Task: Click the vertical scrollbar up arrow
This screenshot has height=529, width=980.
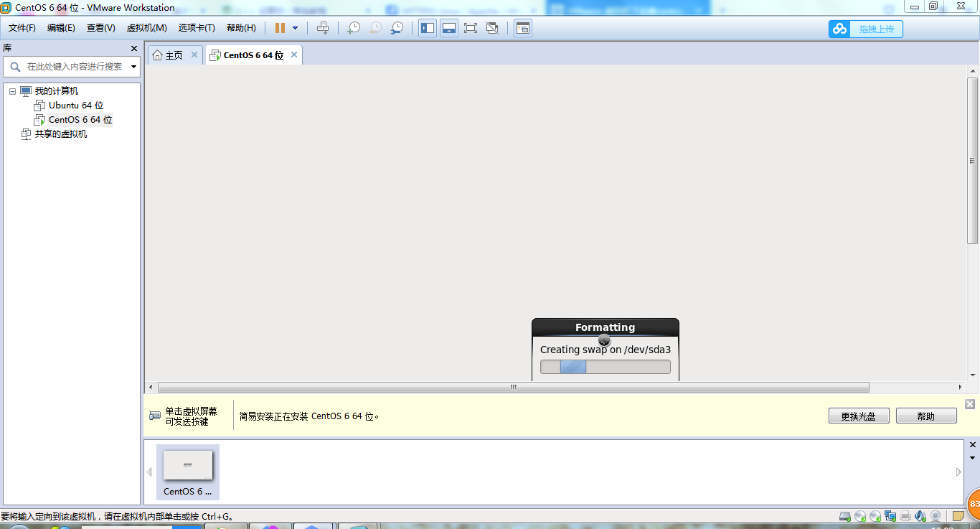Action: click(x=973, y=71)
